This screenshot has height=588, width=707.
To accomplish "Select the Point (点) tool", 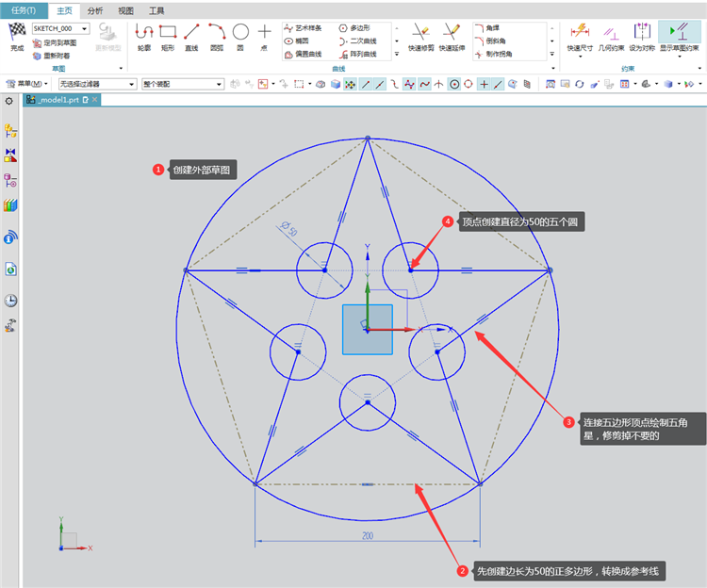I will point(264,37).
